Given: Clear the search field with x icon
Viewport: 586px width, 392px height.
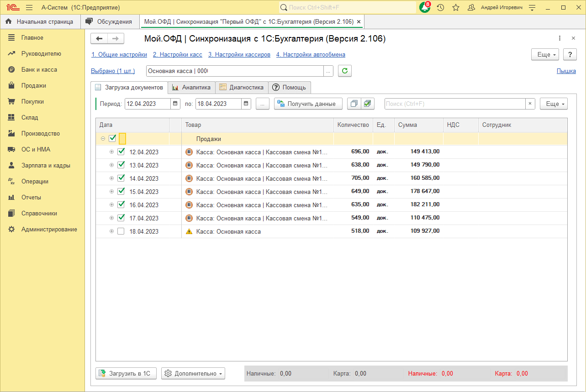Looking at the screenshot, I should (530, 104).
